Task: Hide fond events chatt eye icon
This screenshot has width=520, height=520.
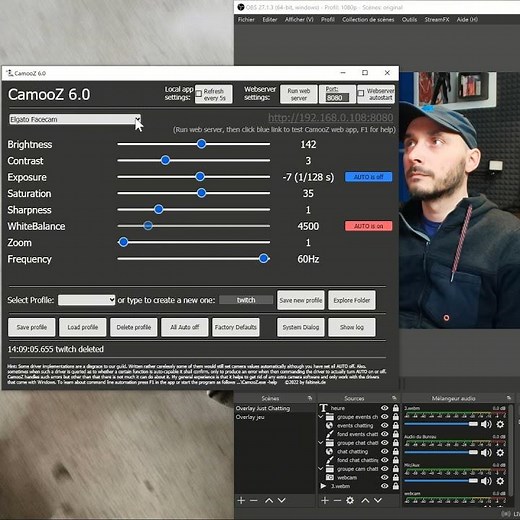Action: [384, 434]
